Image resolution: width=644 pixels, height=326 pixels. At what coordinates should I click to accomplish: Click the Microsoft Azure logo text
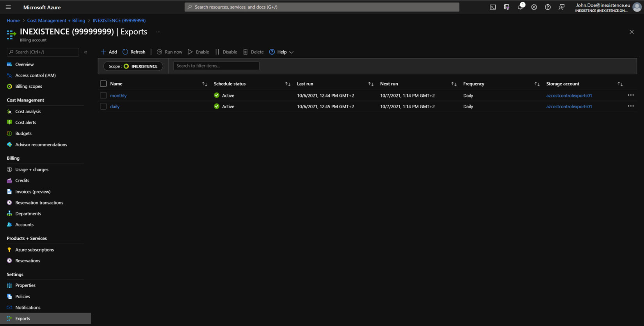tap(42, 7)
